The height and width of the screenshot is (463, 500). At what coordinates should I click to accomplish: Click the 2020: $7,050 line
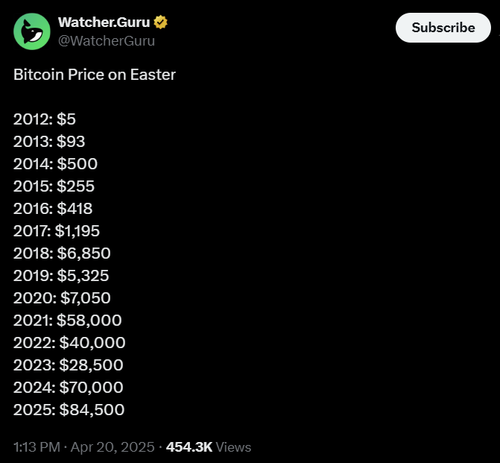point(62,298)
